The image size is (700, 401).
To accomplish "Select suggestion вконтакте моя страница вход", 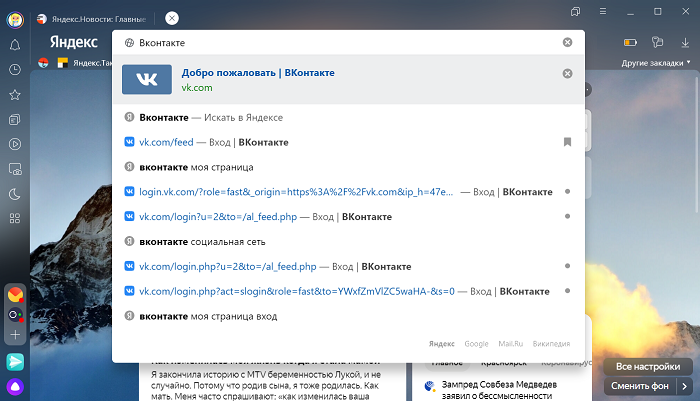I will (348, 316).
